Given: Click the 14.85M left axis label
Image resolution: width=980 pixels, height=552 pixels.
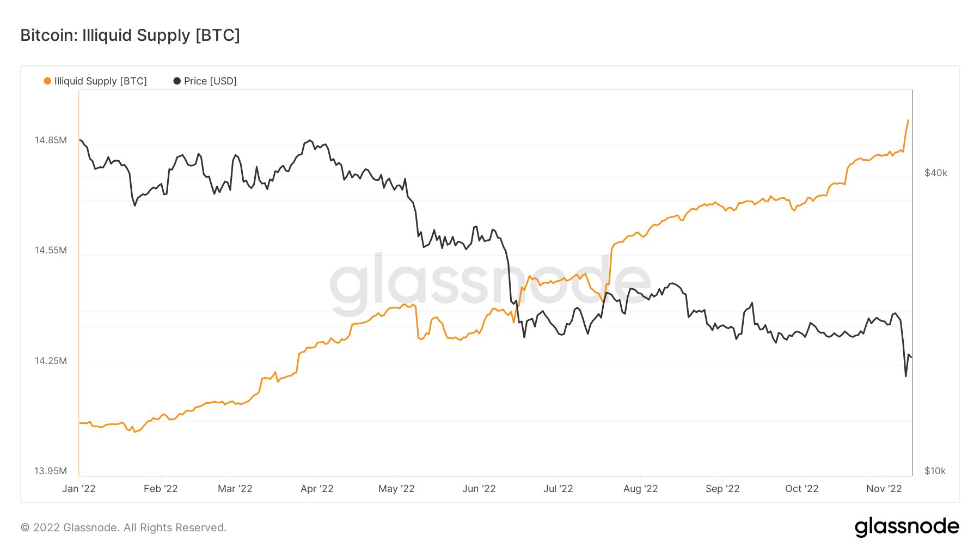Looking at the screenshot, I should (51, 140).
